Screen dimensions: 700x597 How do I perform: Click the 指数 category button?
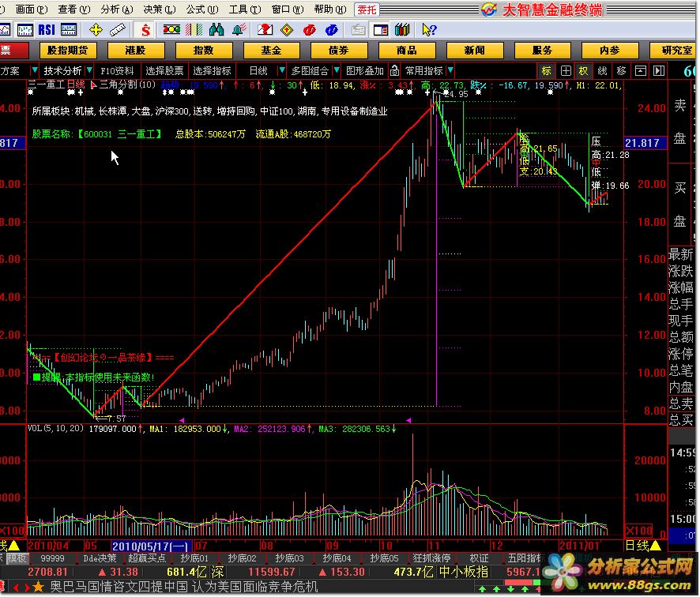[204, 51]
